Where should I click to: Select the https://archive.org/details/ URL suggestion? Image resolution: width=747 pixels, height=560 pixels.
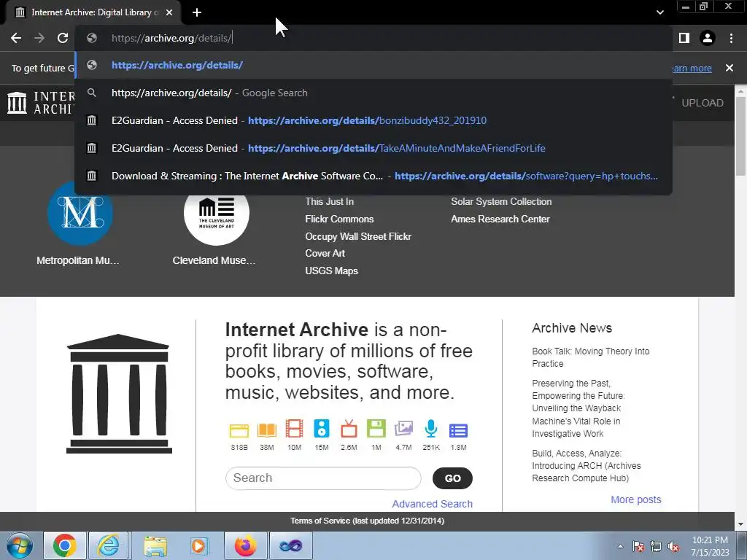coord(373,65)
